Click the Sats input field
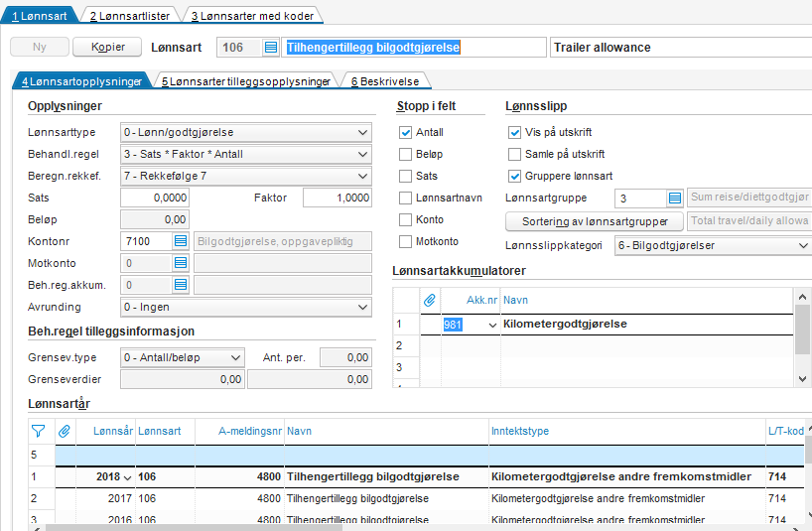 (155, 198)
